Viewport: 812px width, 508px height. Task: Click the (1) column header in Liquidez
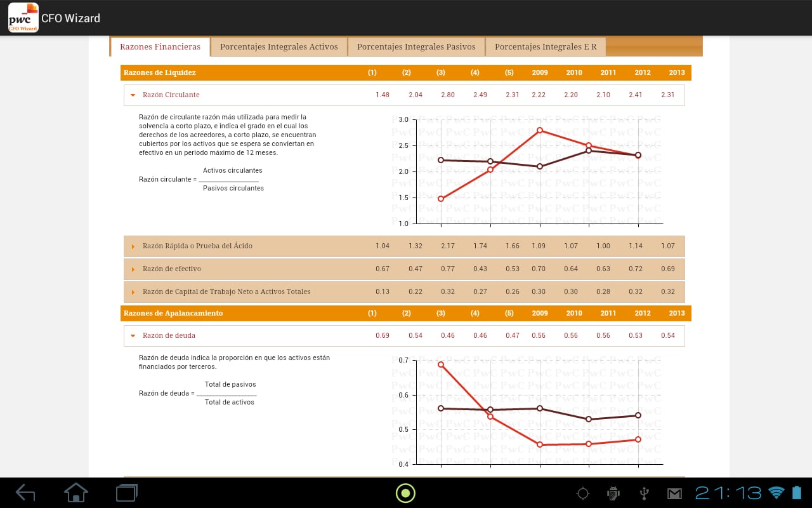[x=372, y=72]
